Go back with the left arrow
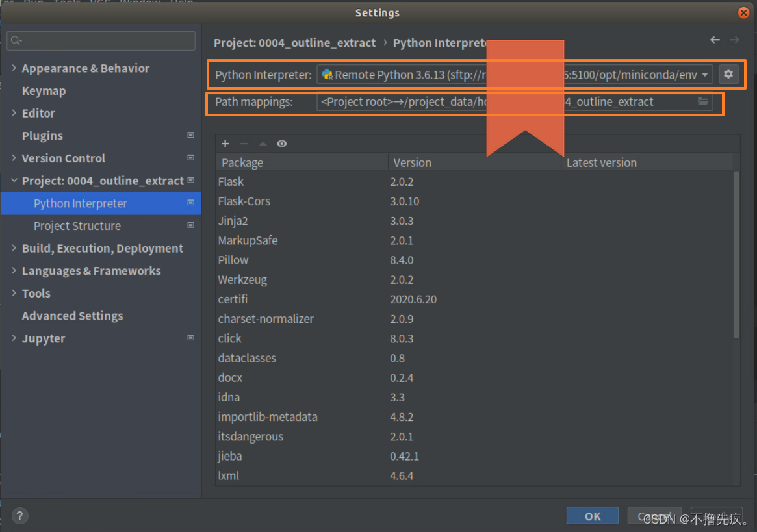Image resolution: width=757 pixels, height=532 pixels. (715, 40)
